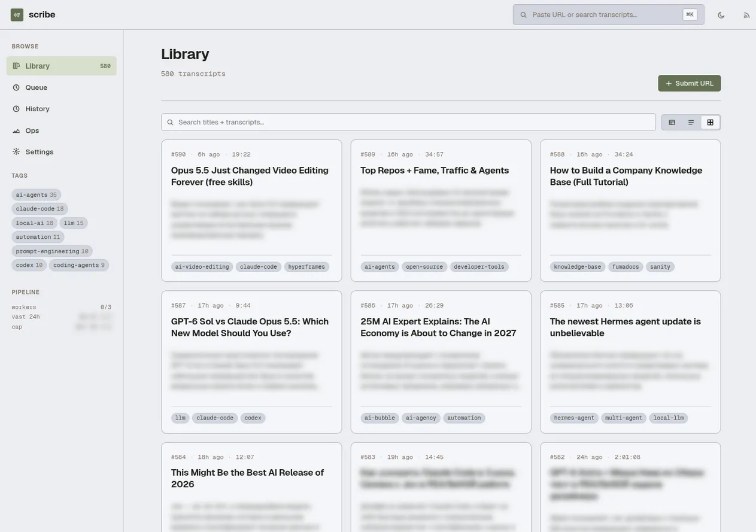This screenshot has width=756, height=532.
Task: Click open-source tag on card #589
Action: (424, 267)
